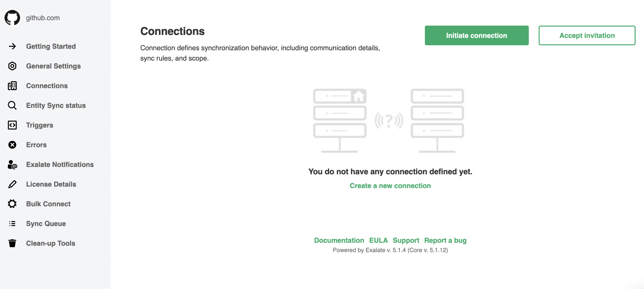
Task: Open the Documentation footer link
Action: click(x=339, y=240)
